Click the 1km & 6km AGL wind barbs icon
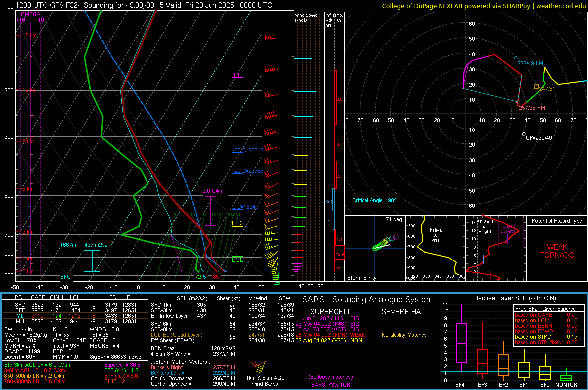Screen dimensions: 588x390 (x=259, y=367)
